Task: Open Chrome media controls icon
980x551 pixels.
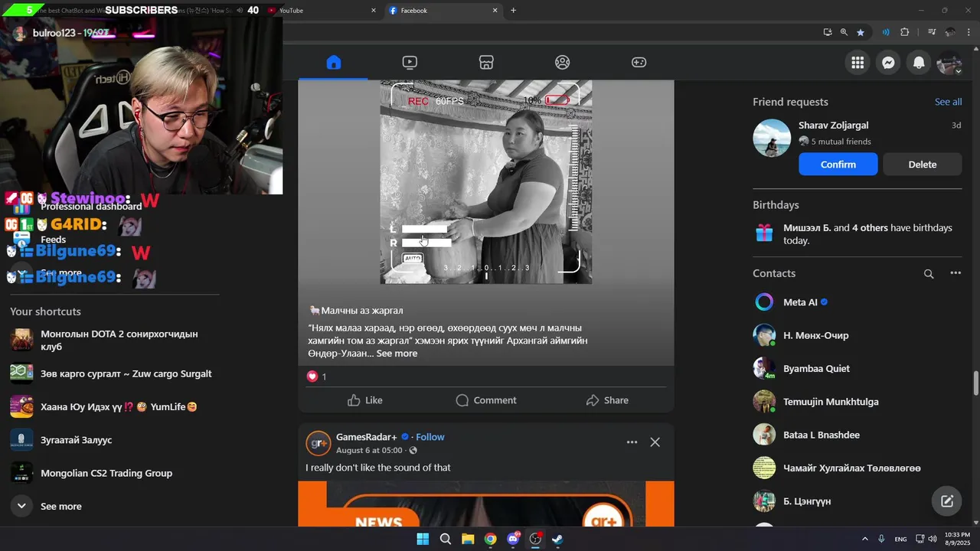Action: click(932, 32)
